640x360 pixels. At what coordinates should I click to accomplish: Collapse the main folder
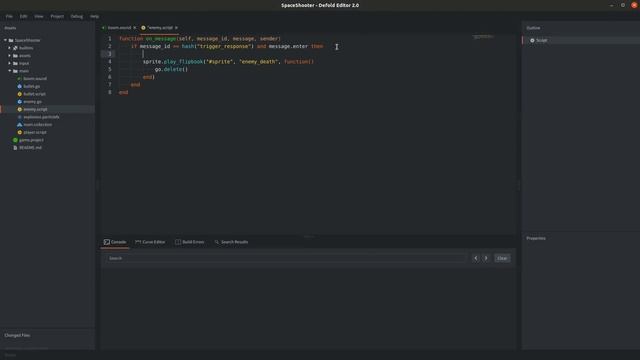9,71
